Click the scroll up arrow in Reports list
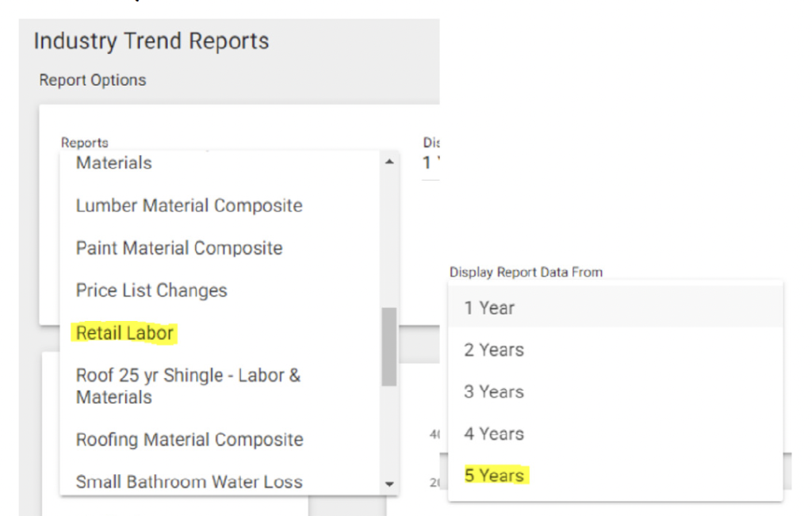 pos(389,162)
